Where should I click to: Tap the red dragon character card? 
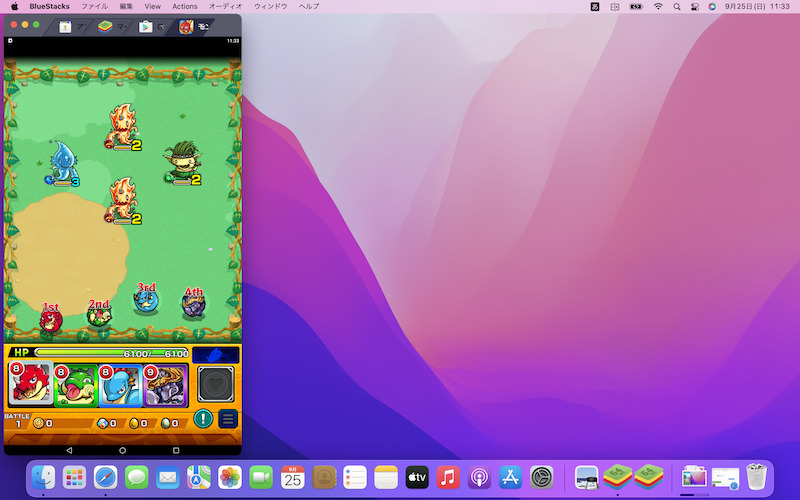[30, 385]
